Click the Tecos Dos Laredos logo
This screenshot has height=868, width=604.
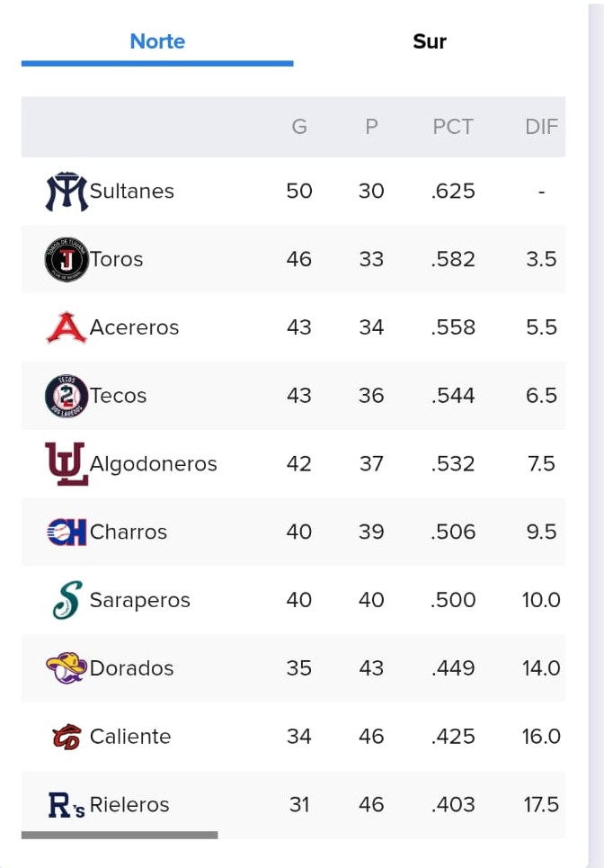67,396
